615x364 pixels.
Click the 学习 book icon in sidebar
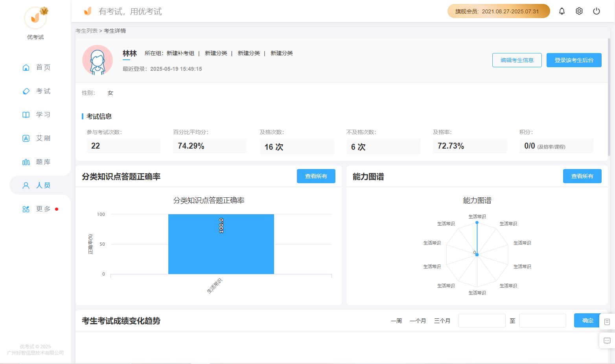pos(26,115)
